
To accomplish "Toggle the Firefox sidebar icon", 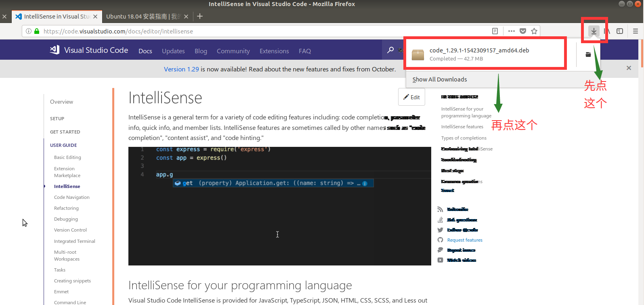I will pos(620,31).
